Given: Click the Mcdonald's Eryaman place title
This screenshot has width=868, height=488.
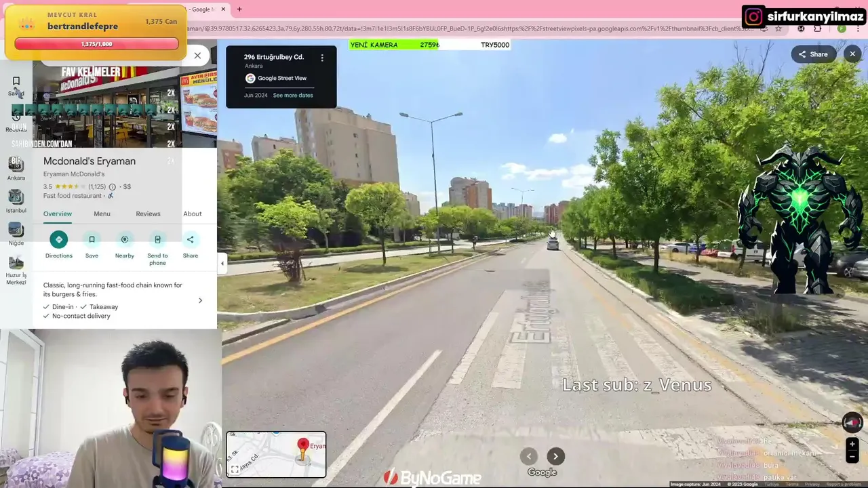Looking at the screenshot, I should coord(90,161).
